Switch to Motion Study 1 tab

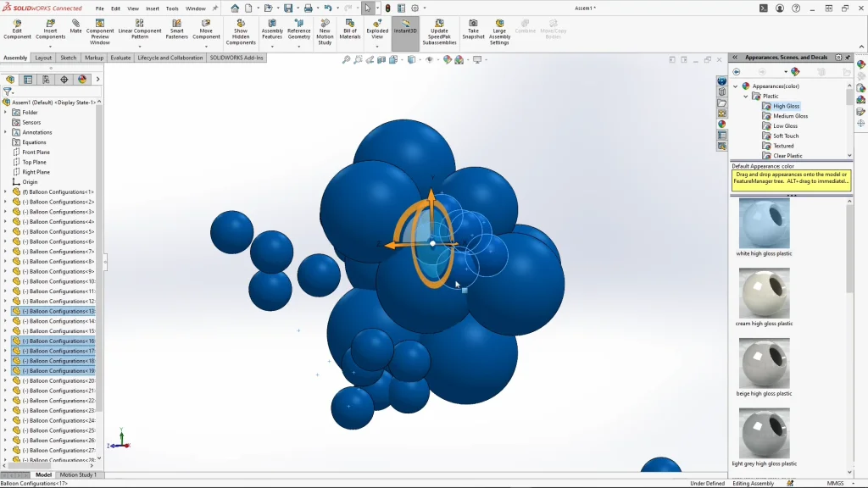(78, 474)
